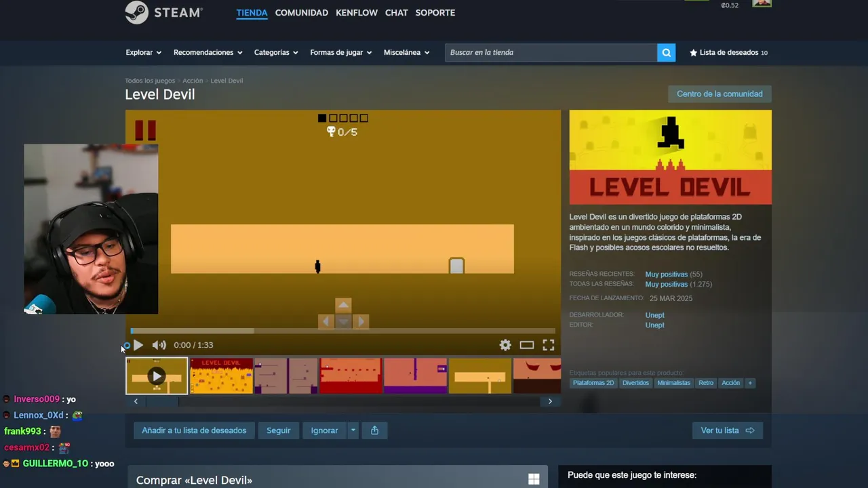Click the Steam logo
The width and height of the screenshot is (868, 488).
164,12
